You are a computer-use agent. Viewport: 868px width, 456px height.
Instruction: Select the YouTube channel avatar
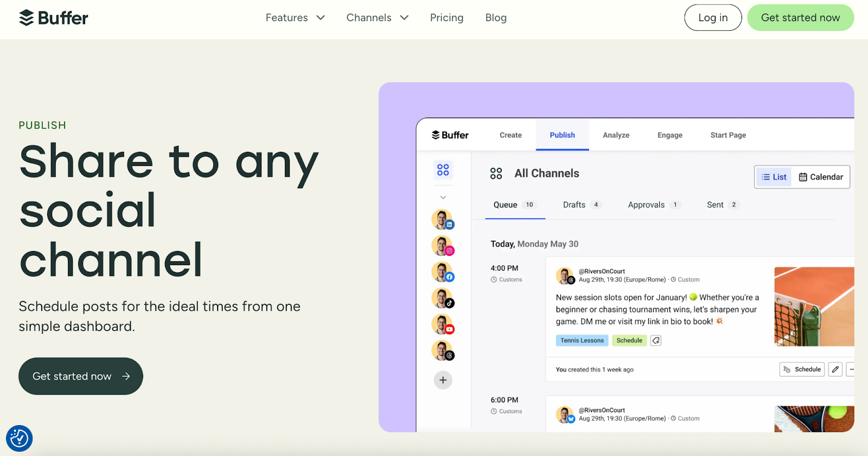coord(443,324)
